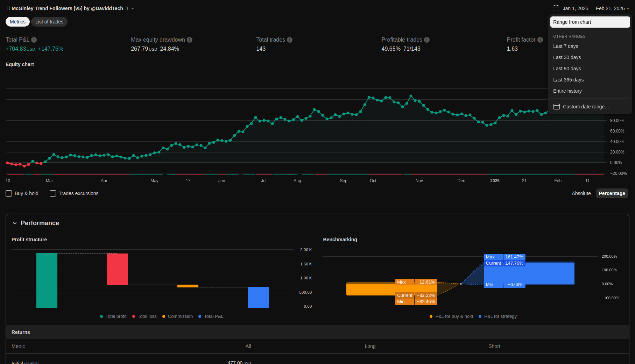Click info icon next to Total trades

pyautogui.click(x=290, y=40)
